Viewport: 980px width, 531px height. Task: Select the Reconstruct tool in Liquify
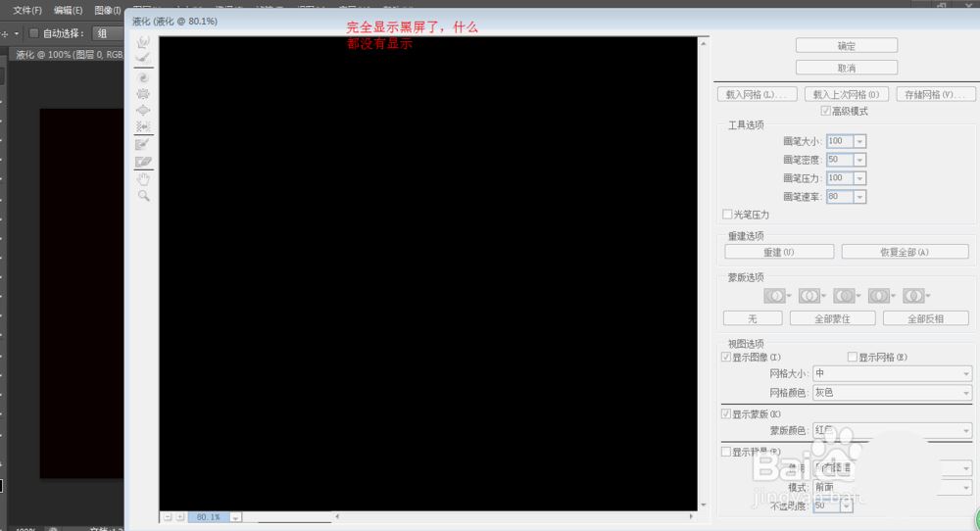(x=143, y=58)
